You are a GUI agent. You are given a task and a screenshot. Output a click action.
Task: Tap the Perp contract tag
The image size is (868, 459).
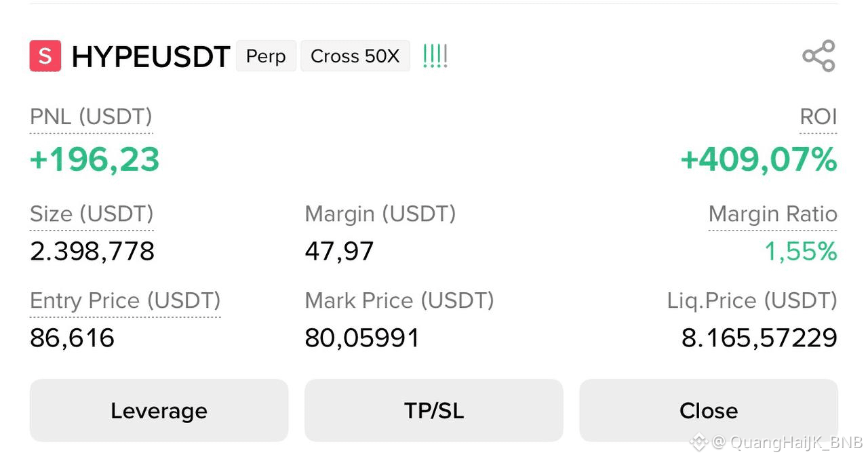pyautogui.click(x=266, y=56)
